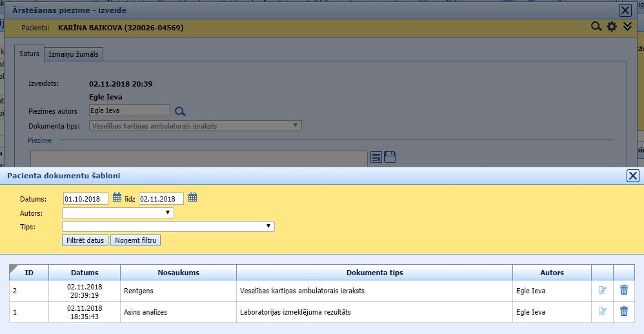The width and height of the screenshot is (644, 334).
Task: Delete the Asins analīzes template
Action: 624,311
